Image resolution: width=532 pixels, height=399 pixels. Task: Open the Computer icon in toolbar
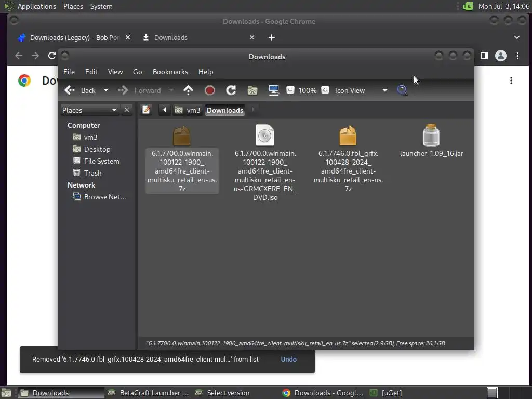(273, 90)
